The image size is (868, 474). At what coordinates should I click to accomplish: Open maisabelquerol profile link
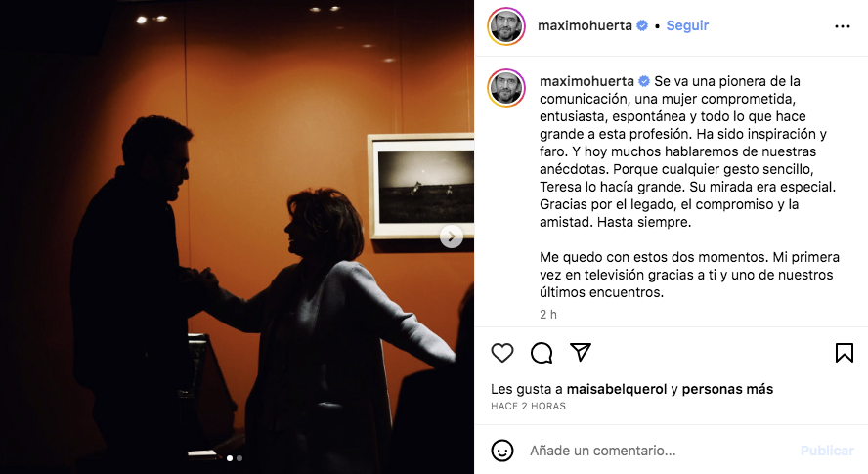tap(616, 389)
